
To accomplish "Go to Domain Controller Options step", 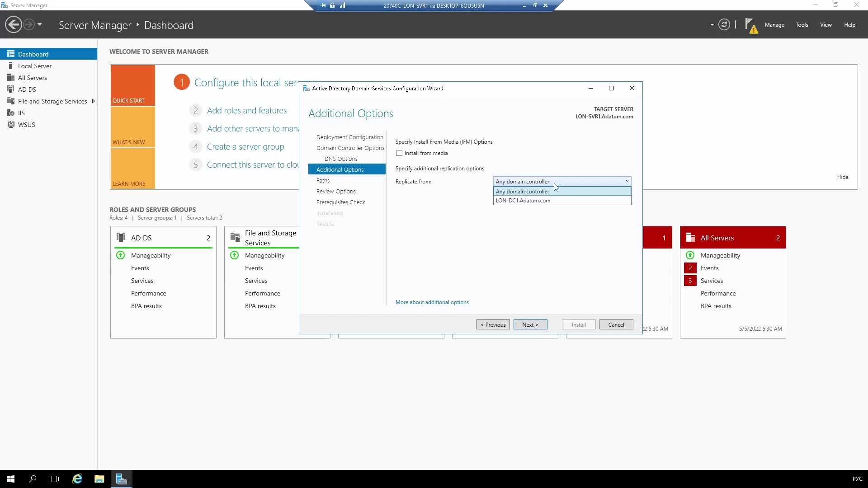I will pos(350,148).
